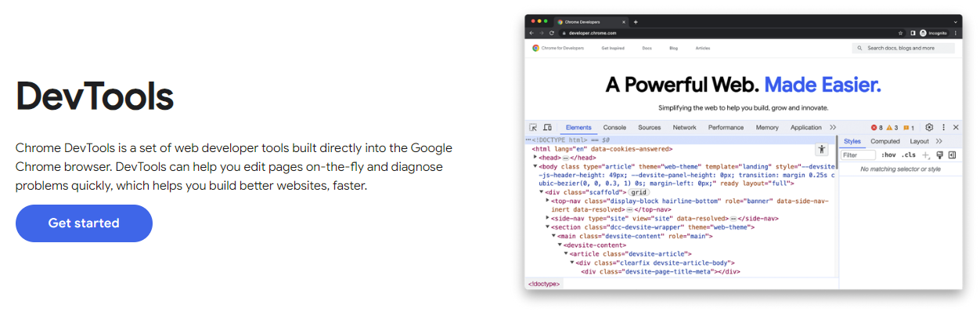
Task: Select the Computed pane tab
Action: (885, 141)
